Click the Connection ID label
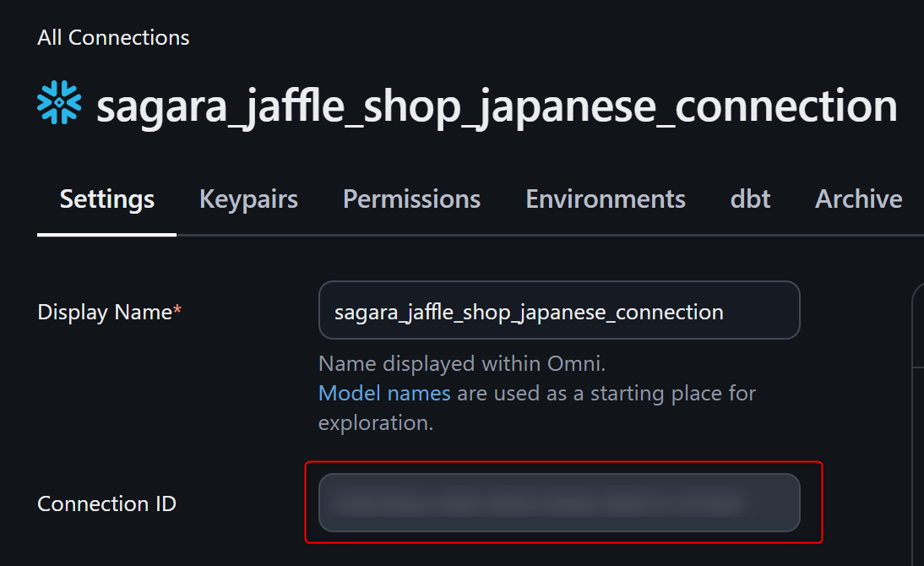Image resolution: width=924 pixels, height=566 pixels. 106,503
